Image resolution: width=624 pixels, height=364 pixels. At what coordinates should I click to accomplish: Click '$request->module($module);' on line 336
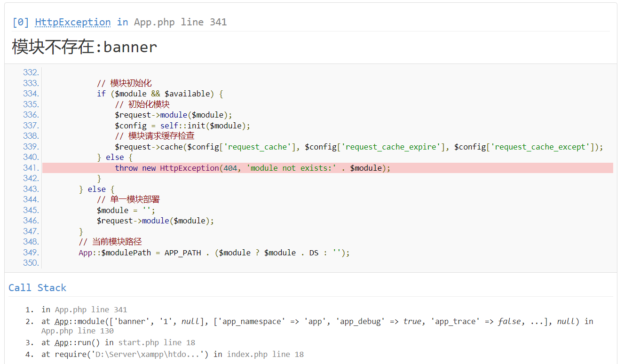point(174,115)
